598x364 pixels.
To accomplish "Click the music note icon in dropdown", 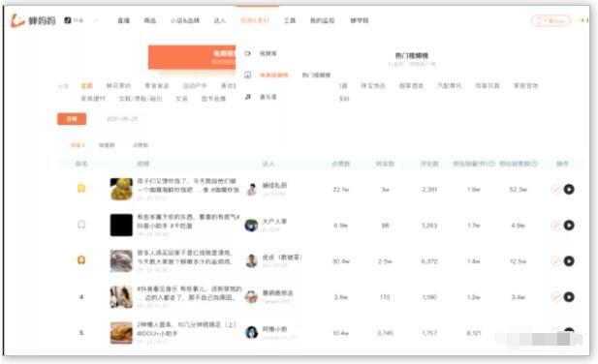I will pos(247,97).
